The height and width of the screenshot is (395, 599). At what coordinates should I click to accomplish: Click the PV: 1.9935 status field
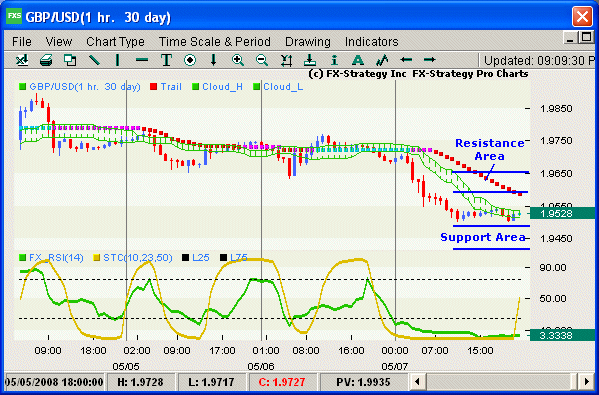[x=363, y=382]
